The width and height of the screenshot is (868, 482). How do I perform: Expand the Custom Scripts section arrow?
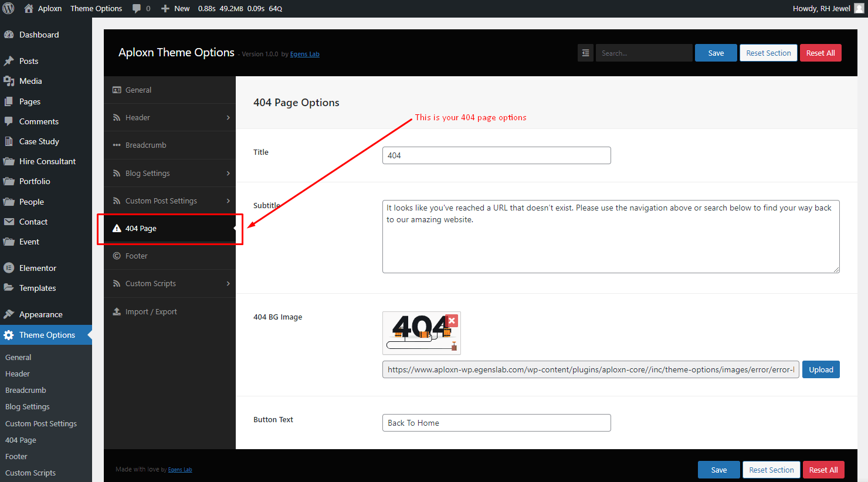point(228,283)
